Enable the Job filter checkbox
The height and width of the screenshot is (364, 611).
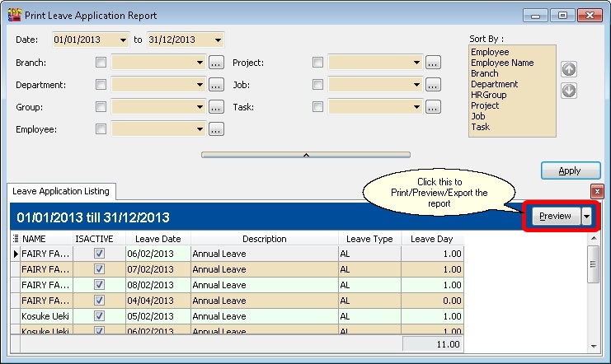(x=317, y=85)
